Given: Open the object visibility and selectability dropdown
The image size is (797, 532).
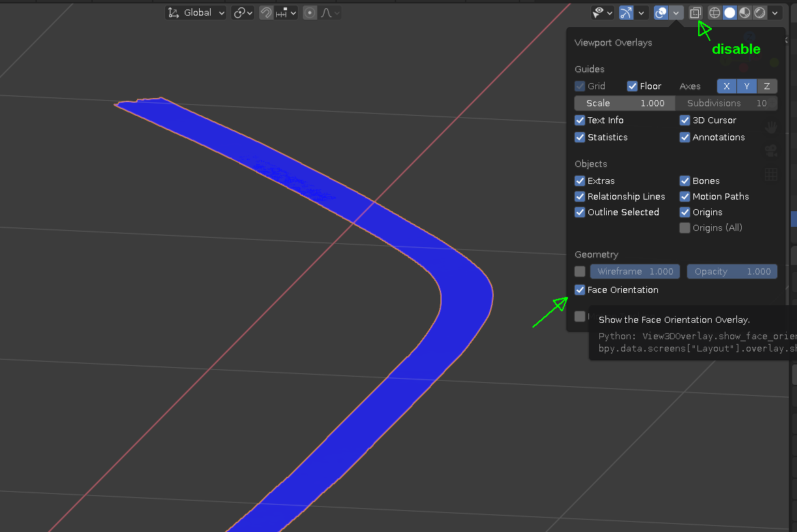Looking at the screenshot, I should (603, 12).
